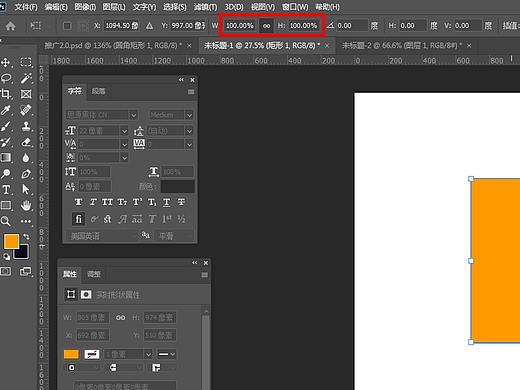The width and height of the screenshot is (520, 390).
Task: Select the Move tool
Action: (x=6, y=62)
